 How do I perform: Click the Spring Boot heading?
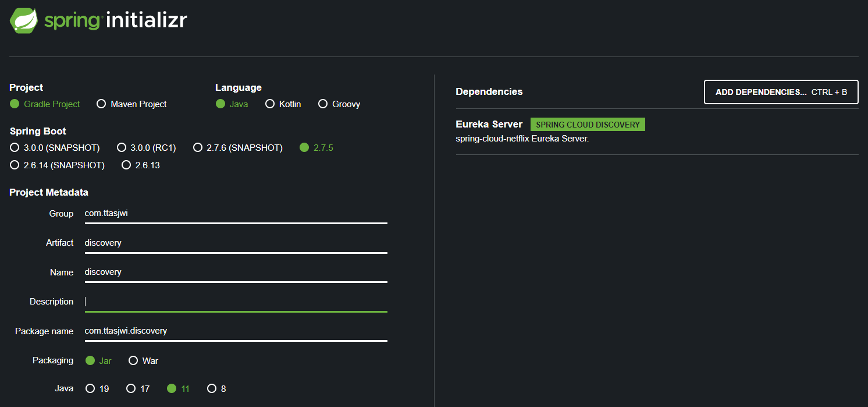tap(38, 132)
